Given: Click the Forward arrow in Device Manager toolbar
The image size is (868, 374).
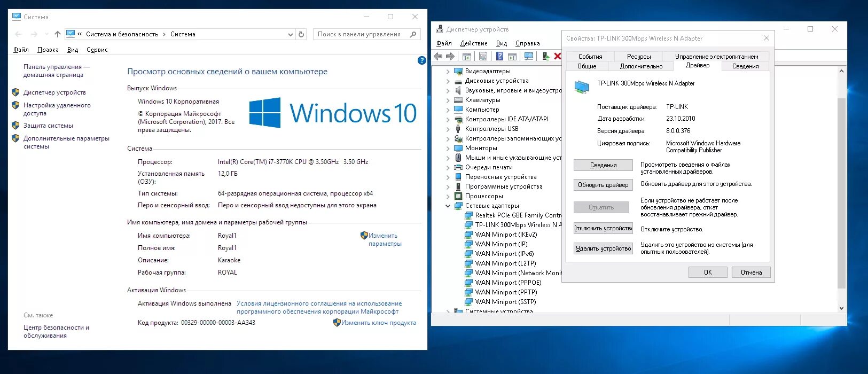Looking at the screenshot, I should coord(450,56).
